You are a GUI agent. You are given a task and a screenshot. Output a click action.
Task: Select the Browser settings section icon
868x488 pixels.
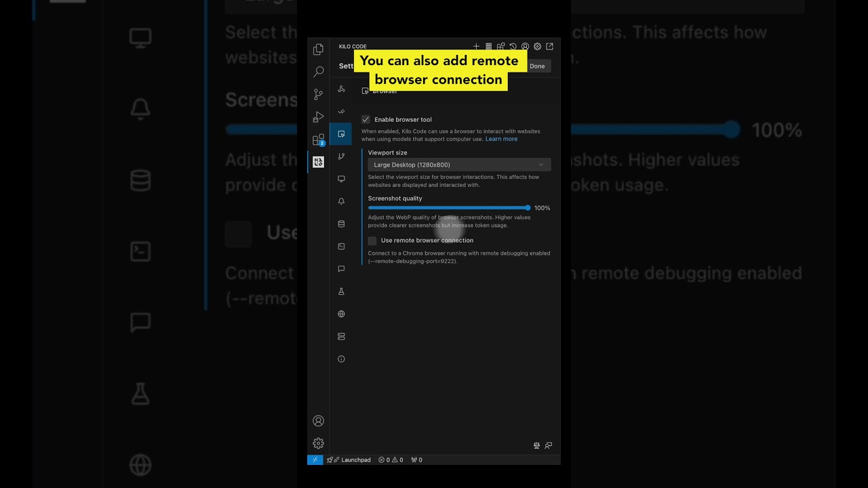(x=341, y=134)
